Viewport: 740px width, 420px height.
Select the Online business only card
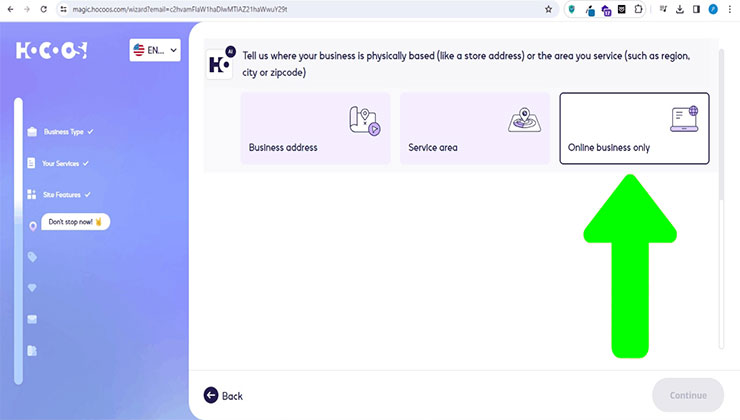(634, 128)
